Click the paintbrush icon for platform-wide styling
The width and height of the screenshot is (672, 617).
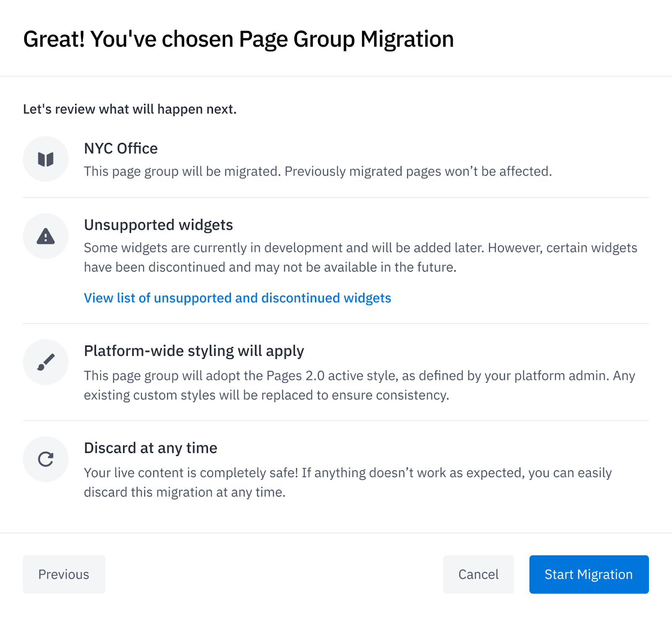click(x=45, y=362)
